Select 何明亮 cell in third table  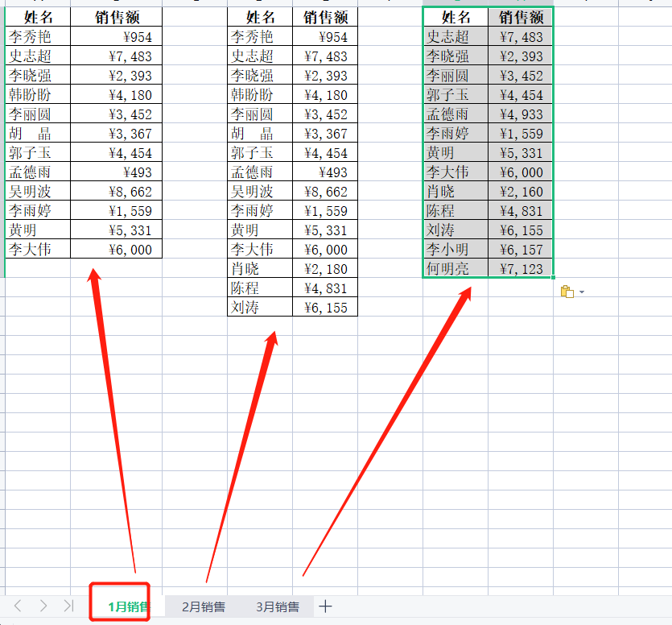(456, 268)
